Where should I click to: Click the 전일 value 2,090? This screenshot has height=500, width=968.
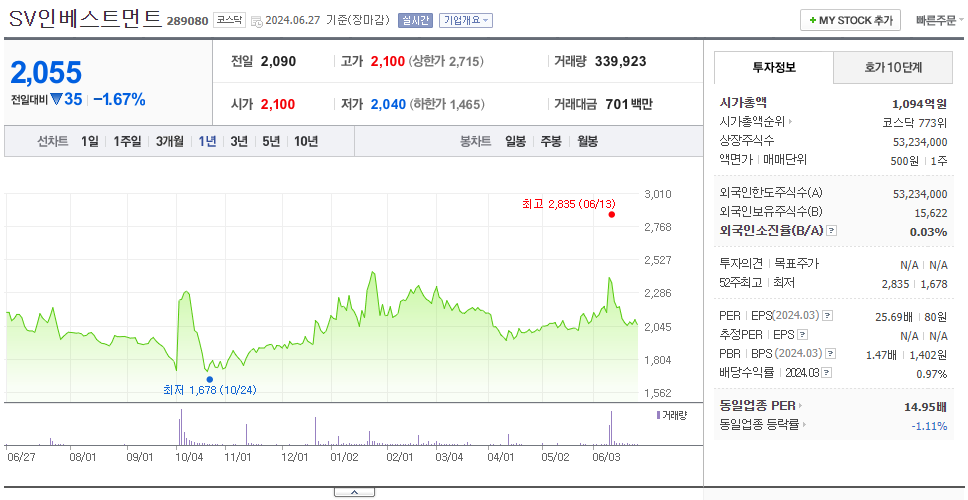point(278,61)
